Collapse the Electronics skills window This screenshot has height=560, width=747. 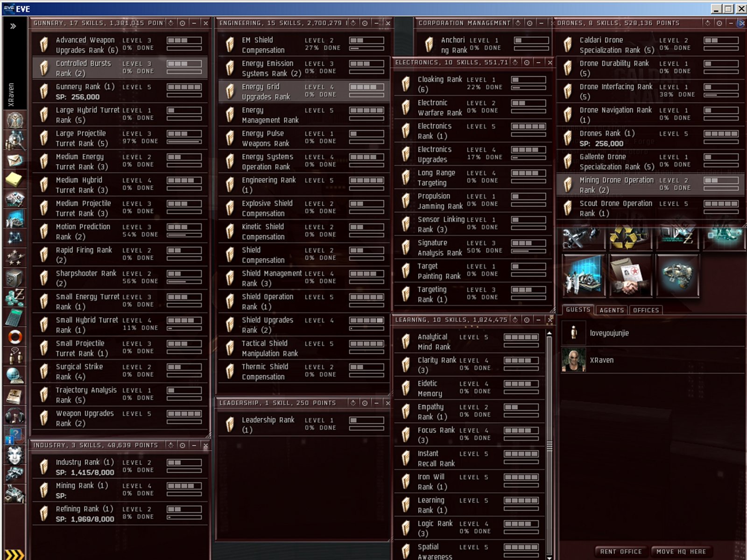pyautogui.click(x=538, y=62)
